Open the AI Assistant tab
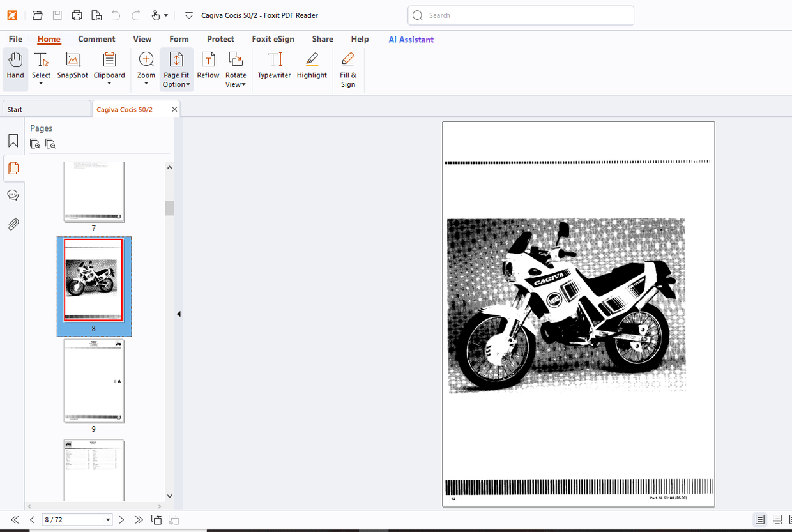 pyautogui.click(x=411, y=39)
